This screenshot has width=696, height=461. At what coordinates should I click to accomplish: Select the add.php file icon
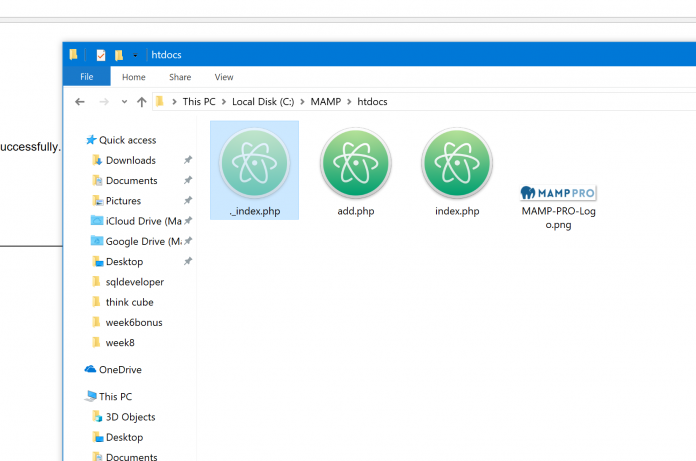click(x=355, y=163)
